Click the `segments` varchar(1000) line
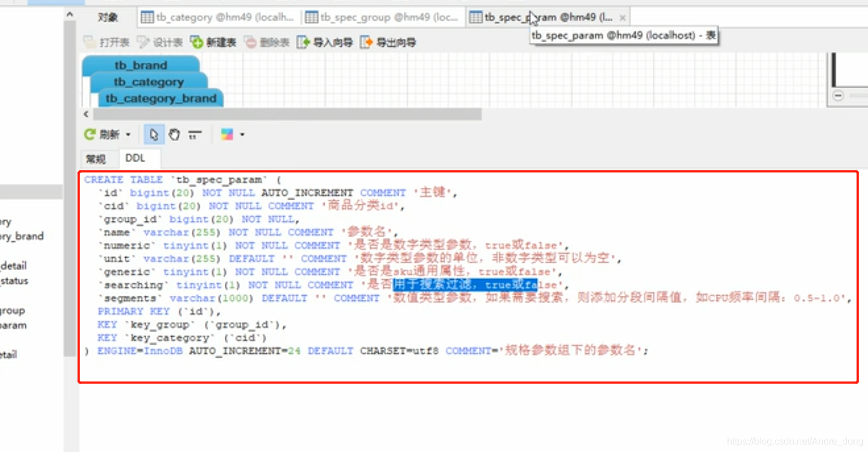This screenshot has width=868, height=452. [x=474, y=298]
